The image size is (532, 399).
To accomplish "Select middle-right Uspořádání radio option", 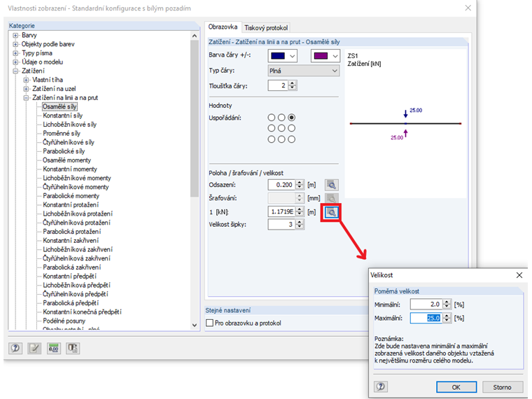I will pos(292,128).
